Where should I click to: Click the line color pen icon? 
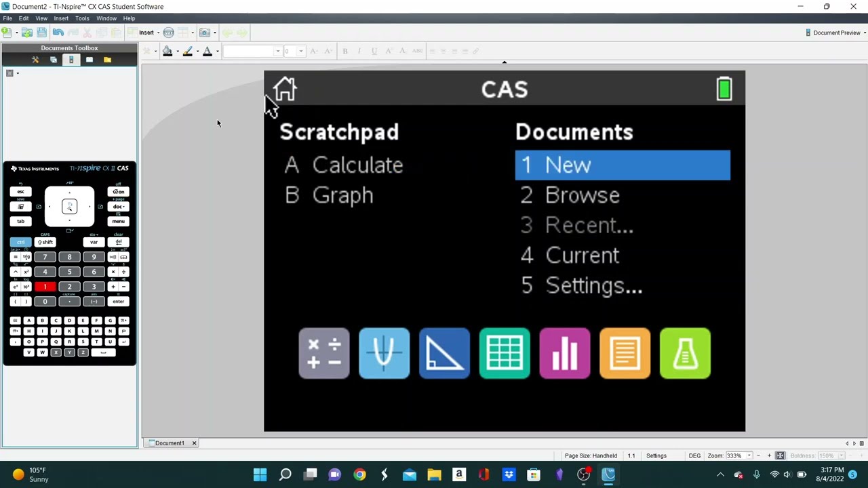coord(188,51)
